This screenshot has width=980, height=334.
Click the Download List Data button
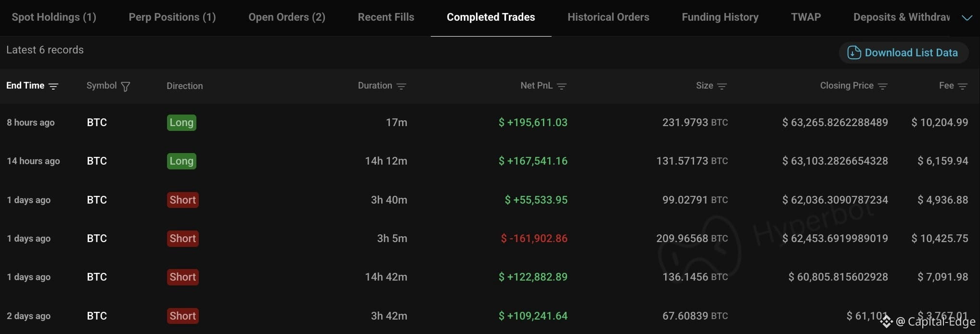[x=903, y=52]
